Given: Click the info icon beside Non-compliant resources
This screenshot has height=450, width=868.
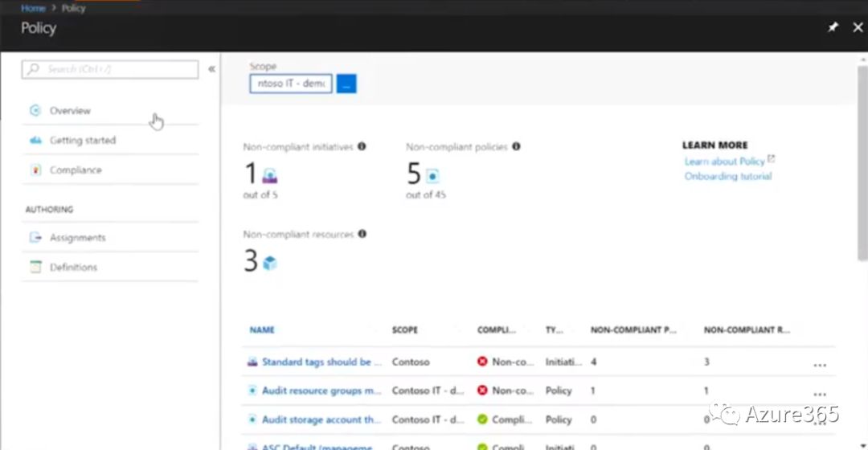Looking at the screenshot, I should point(362,234).
